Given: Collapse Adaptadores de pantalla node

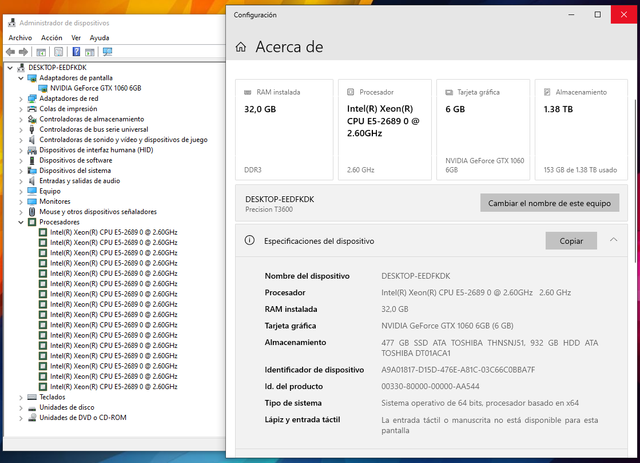Looking at the screenshot, I should coord(21,78).
